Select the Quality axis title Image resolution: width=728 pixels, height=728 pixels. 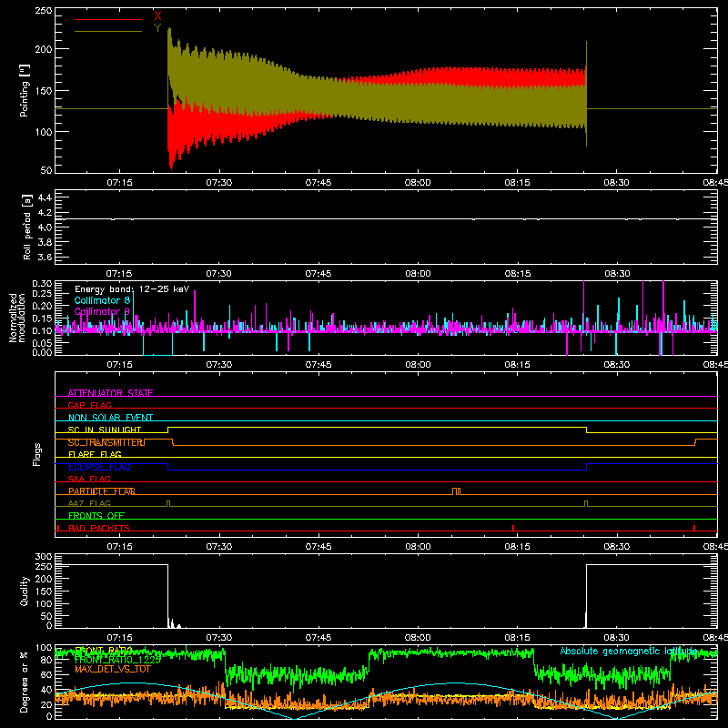pyautogui.click(x=25, y=591)
